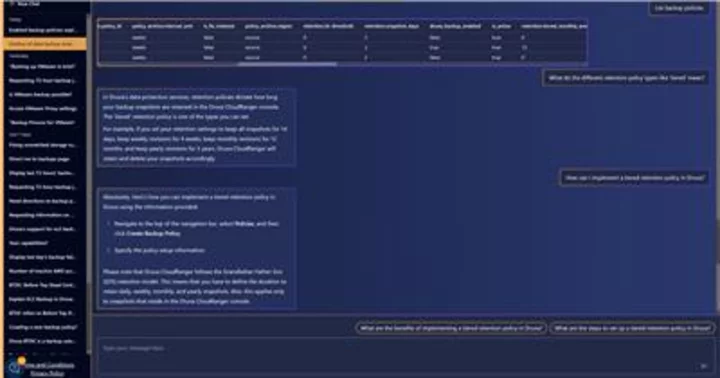This screenshot has width=720, height=378.
Task: Click the user avatar icon in sidebar bottom
Action: click(x=14, y=367)
